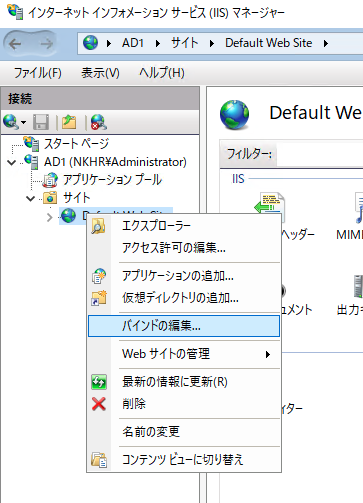Click the Save floppy disk toolbar icon
This screenshot has width=363, height=503.
[41, 122]
